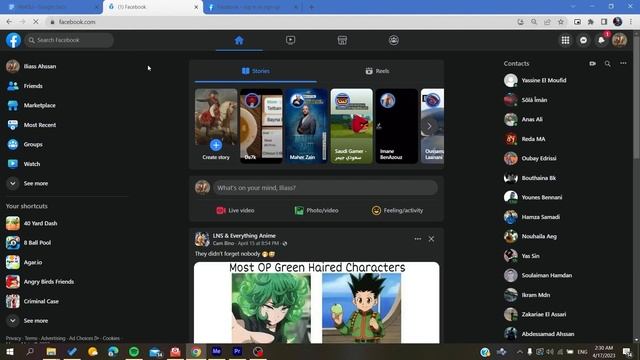Open the Facebook logo home link

[x=13, y=40]
